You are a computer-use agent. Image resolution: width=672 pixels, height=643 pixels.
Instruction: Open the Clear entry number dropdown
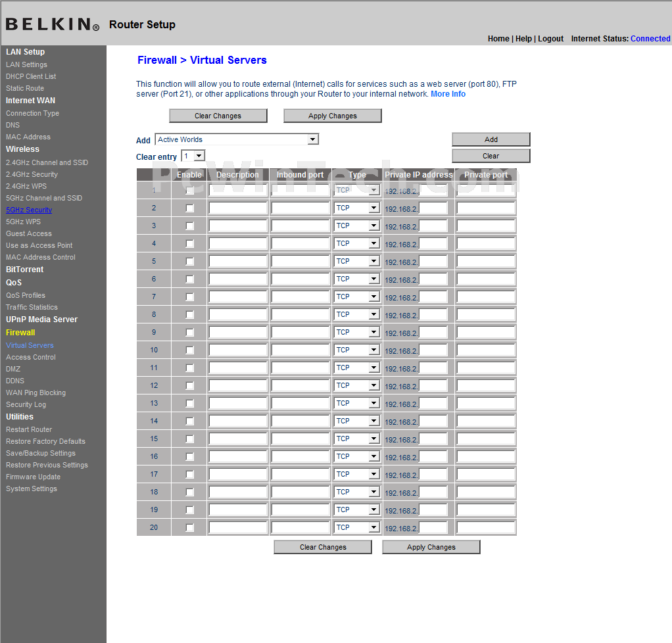193,156
